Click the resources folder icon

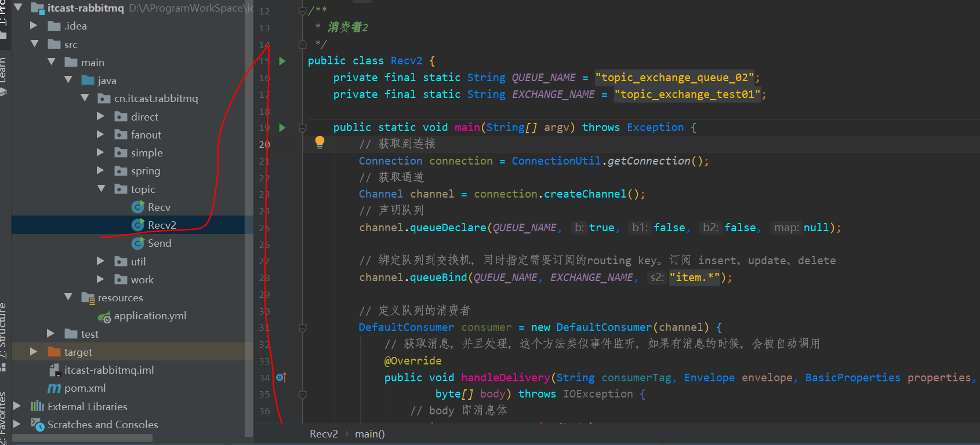(88, 298)
